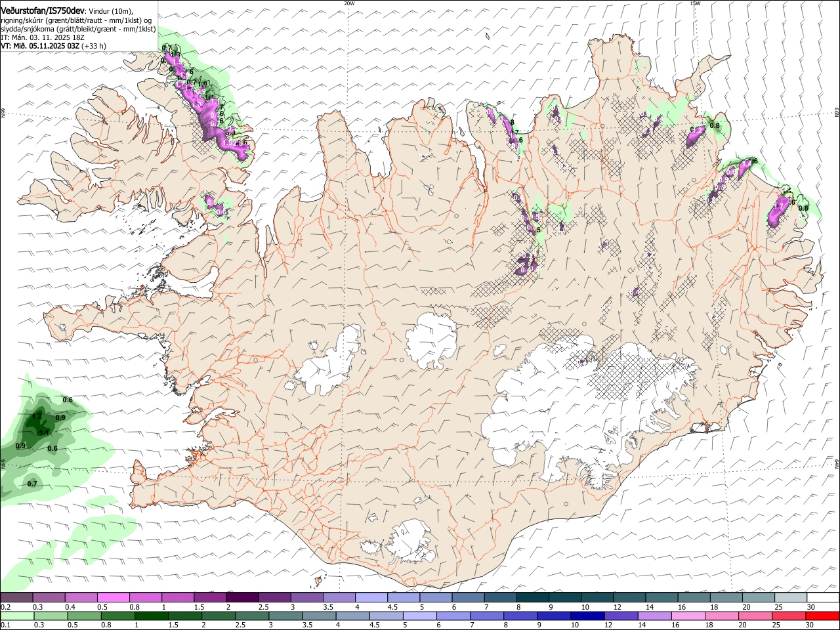Click the "0.2" tick label of upper legend
Screen dimensions: 840x630
[x=5, y=607]
